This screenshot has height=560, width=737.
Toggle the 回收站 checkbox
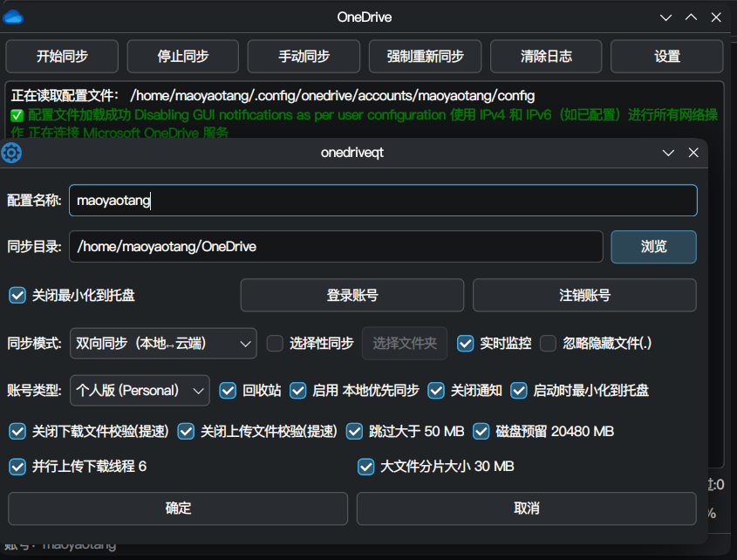coord(228,390)
